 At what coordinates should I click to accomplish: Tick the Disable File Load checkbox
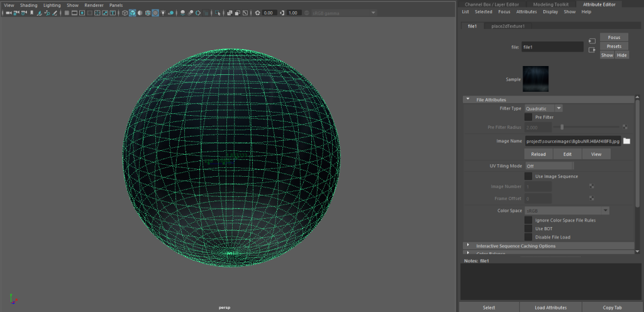(528, 237)
